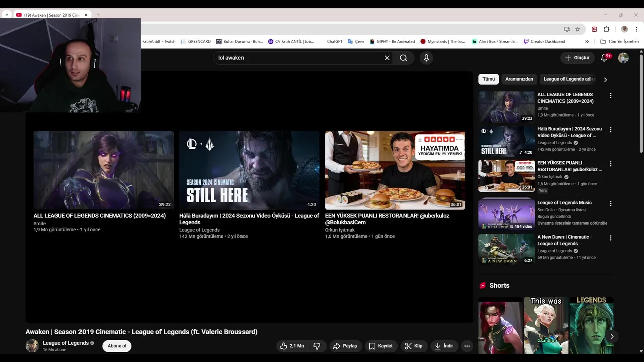This screenshot has width=644, height=362.
Task: Open options for EEN YÜKSEK PUANLI sidebar video
Action: pyautogui.click(x=611, y=164)
